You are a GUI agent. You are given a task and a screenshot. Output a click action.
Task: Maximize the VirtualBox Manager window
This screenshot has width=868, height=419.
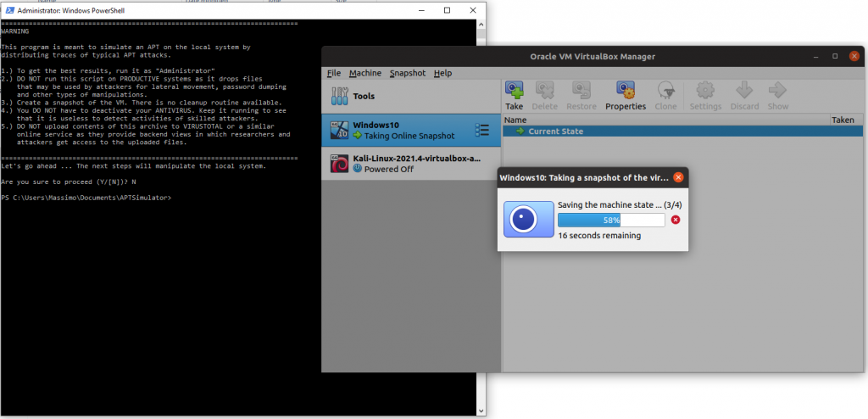[x=835, y=57]
